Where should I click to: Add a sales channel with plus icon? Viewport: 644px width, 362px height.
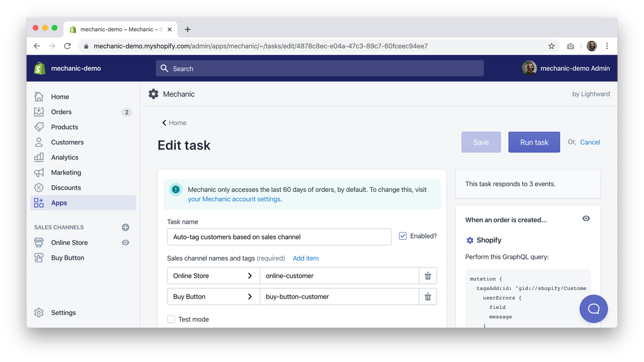(x=126, y=227)
